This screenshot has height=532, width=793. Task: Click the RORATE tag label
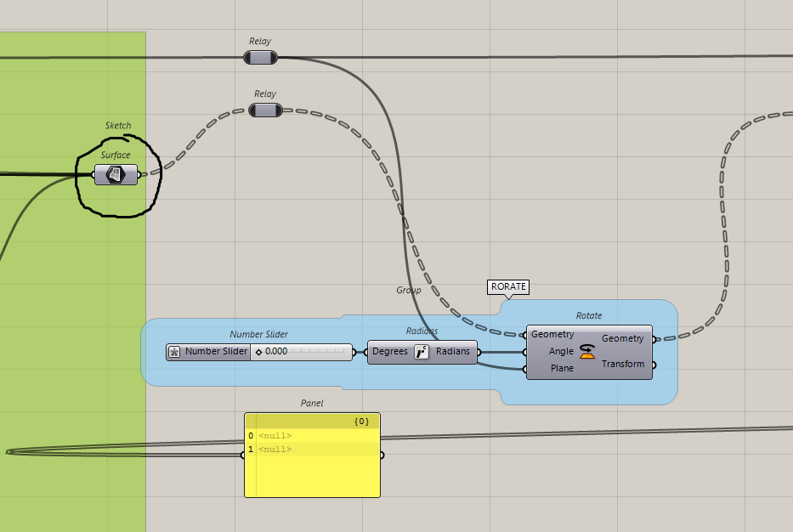click(x=508, y=287)
